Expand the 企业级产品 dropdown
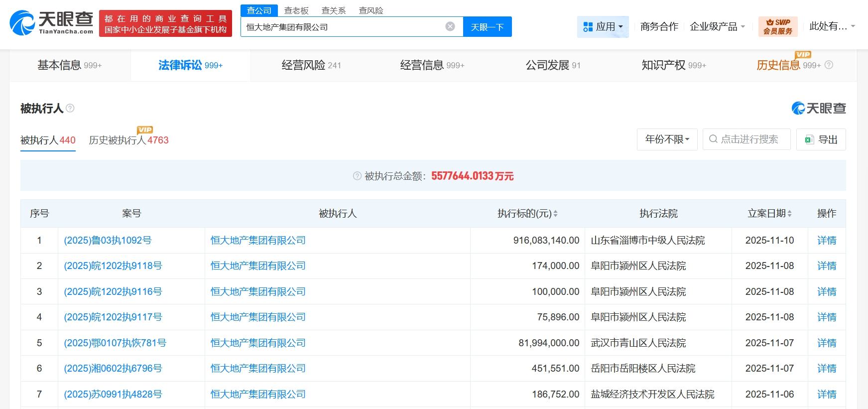The height and width of the screenshot is (409, 868). (x=717, y=27)
